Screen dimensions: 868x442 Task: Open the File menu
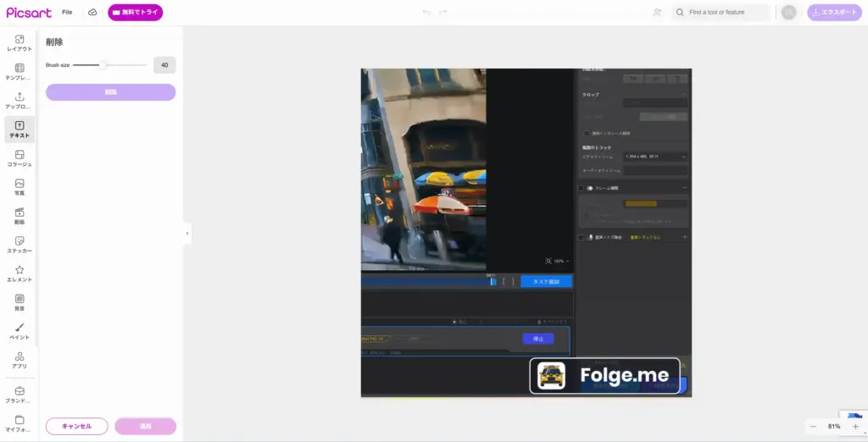click(67, 12)
